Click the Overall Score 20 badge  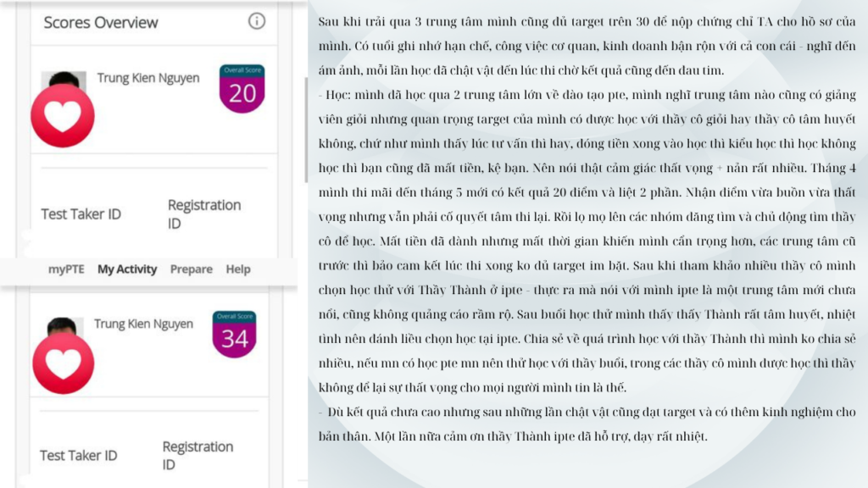pos(242,89)
